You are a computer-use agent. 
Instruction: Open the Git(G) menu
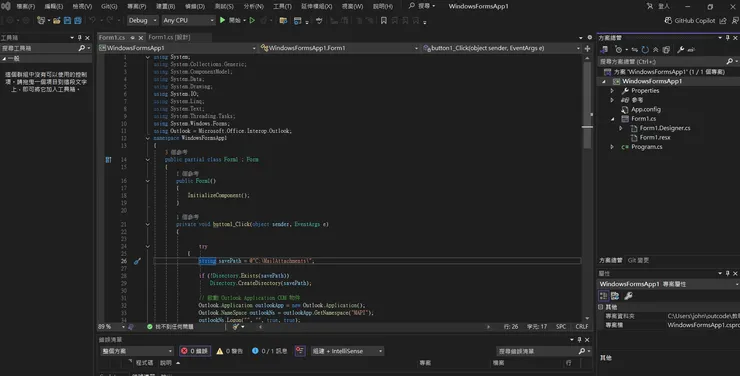click(109, 7)
